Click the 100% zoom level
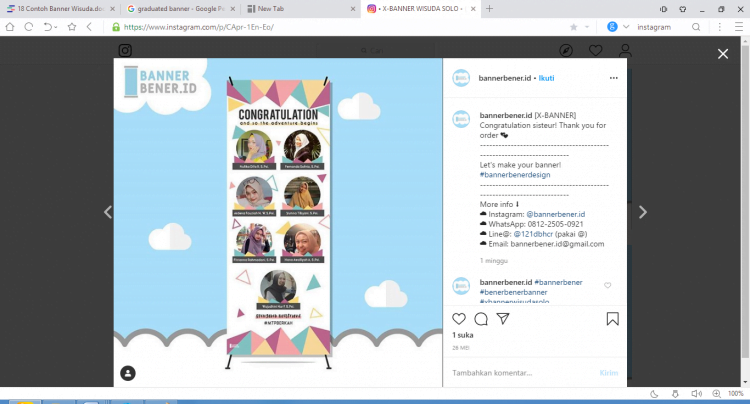 click(x=736, y=394)
